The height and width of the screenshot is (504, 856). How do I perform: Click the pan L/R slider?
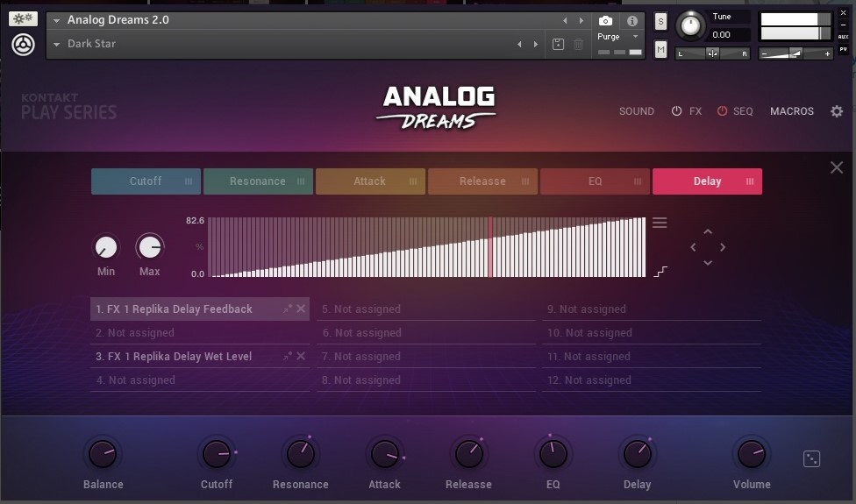coord(712,53)
